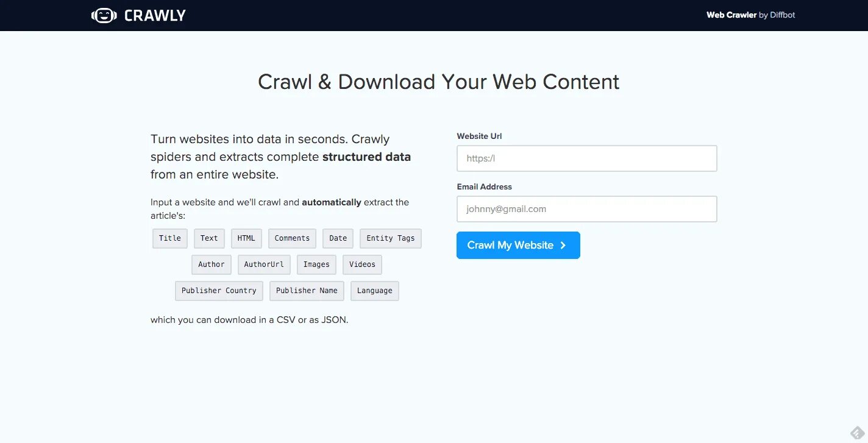
Task: Select the Title extraction tag
Action: tap(169, 238)
